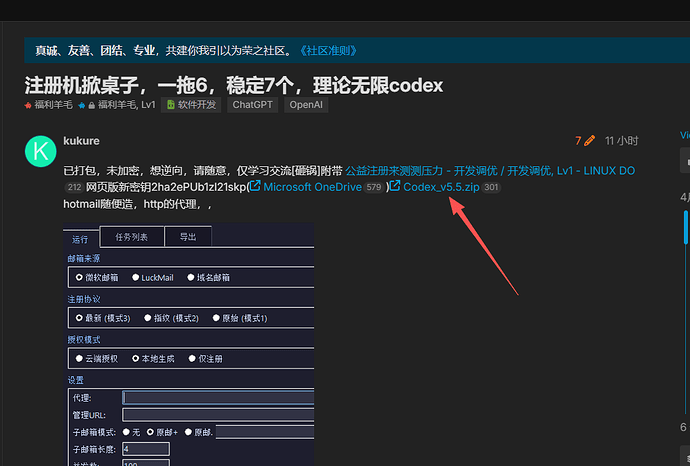This screenshot has width=690, height=466.
Task: Click the topic title 注册机掀桌子
Action: pyautogui.click(x=234, y=85)
